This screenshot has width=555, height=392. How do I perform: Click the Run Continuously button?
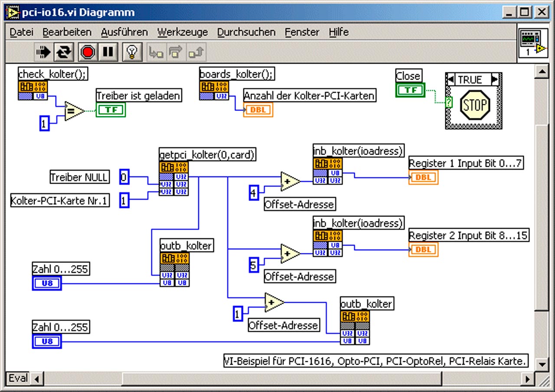coord(64,52)
